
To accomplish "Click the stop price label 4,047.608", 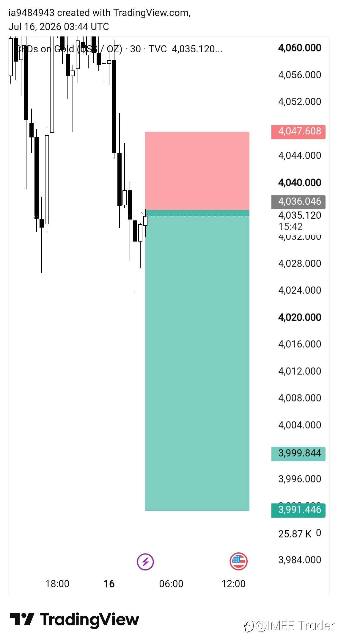I will pyautogui.click(x=298, y=131).
